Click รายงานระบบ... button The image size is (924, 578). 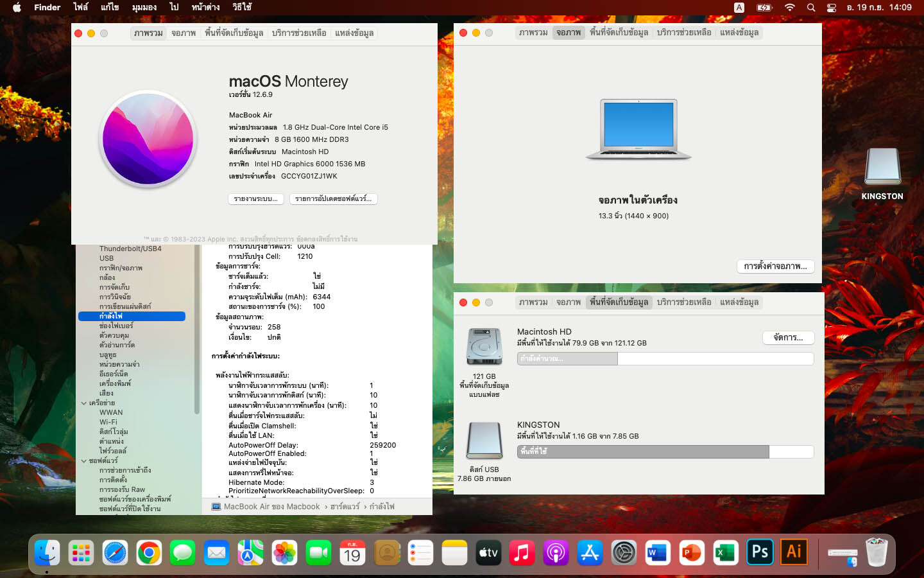pos(256,199)
